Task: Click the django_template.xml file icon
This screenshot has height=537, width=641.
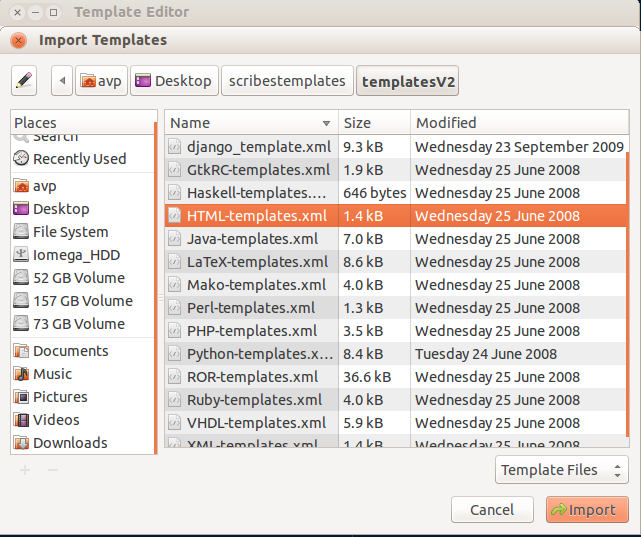Action: coord(175,147)
